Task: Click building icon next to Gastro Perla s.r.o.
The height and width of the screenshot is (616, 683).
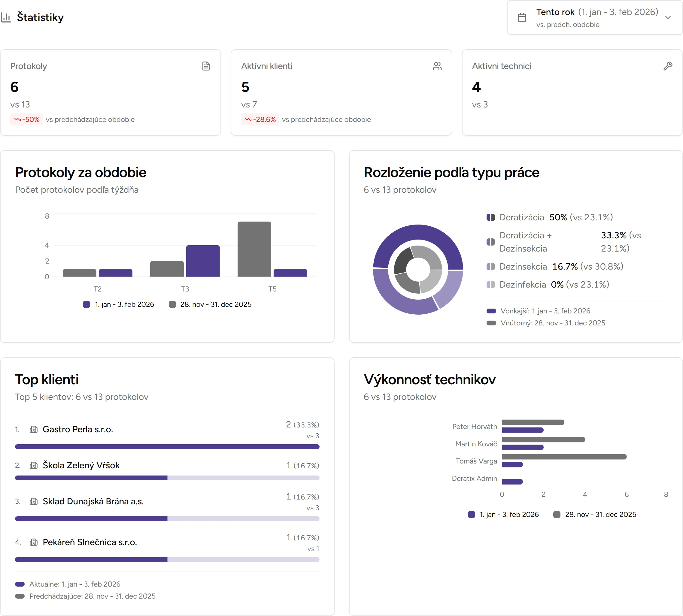Action: click(x=34, y=430)
